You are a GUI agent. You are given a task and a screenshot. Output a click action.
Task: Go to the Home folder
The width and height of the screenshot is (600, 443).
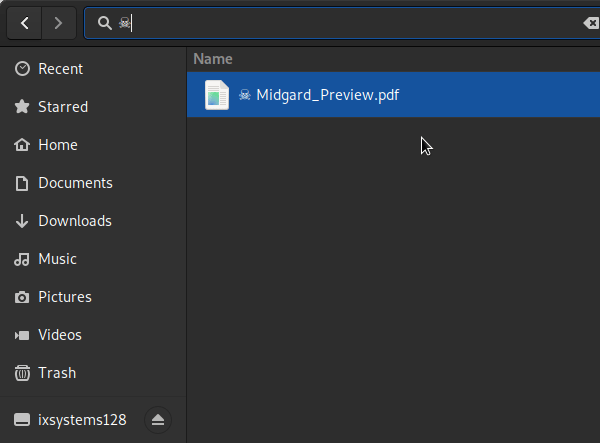tap(57, 145)
